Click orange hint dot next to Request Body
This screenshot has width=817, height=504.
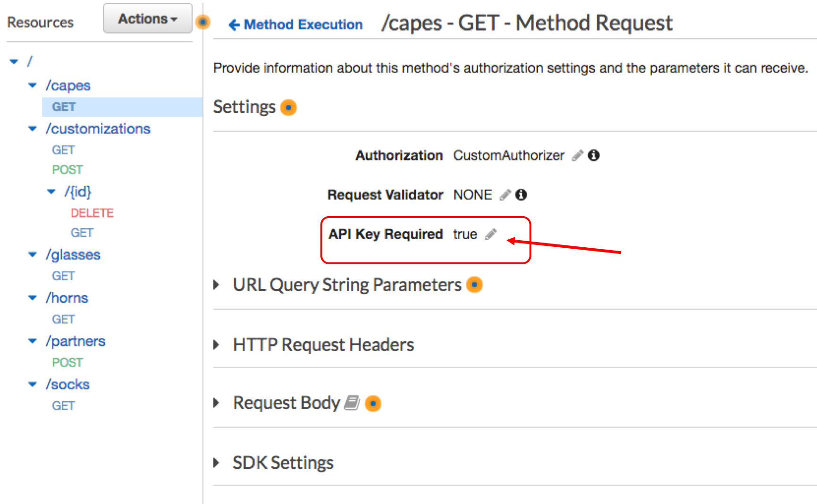373,403
